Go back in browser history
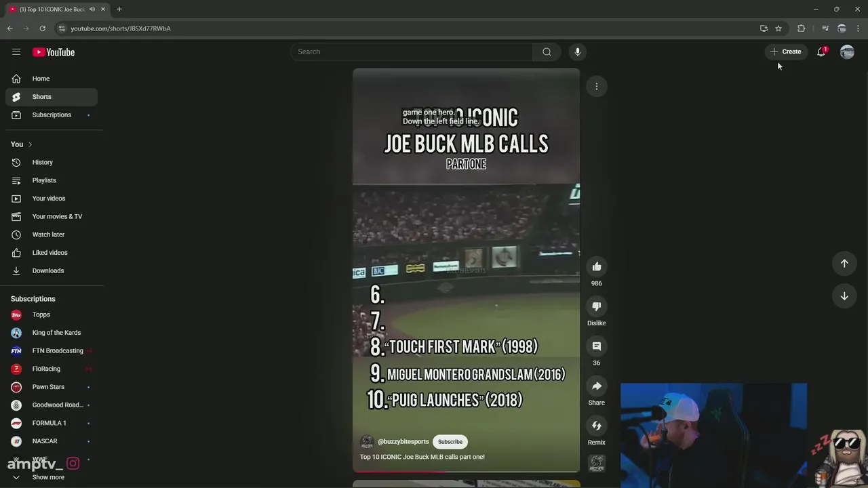 [10, 28]
